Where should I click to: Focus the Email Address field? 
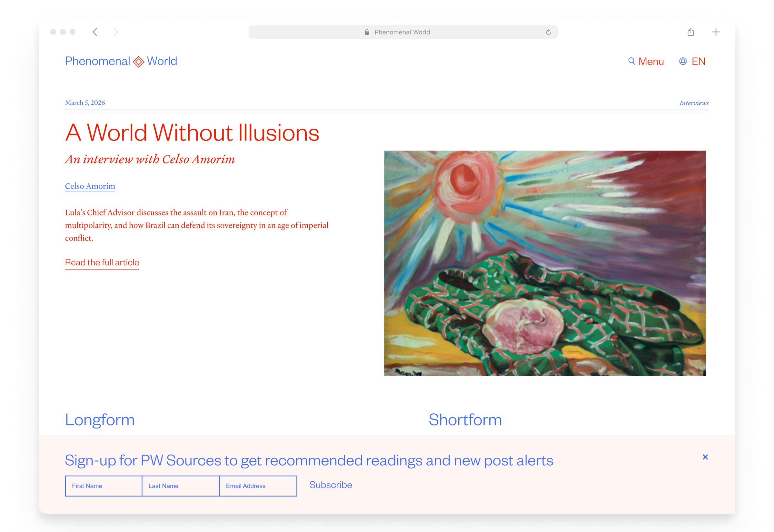258,486
